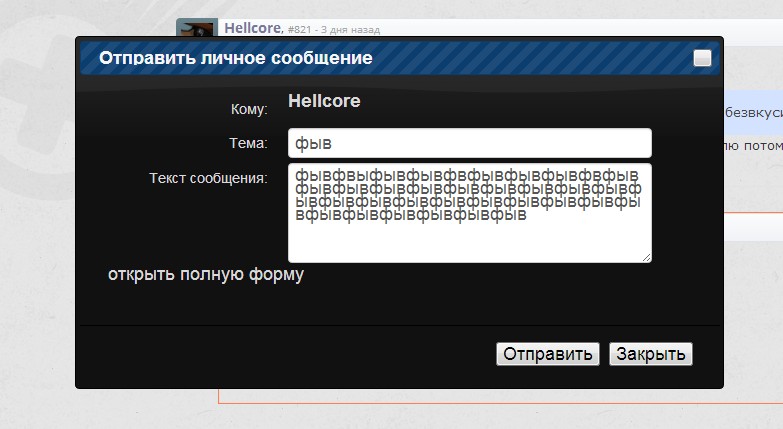Open the открыть полную форму link
The height and width of the screenshot is (429, 783).
206,274
